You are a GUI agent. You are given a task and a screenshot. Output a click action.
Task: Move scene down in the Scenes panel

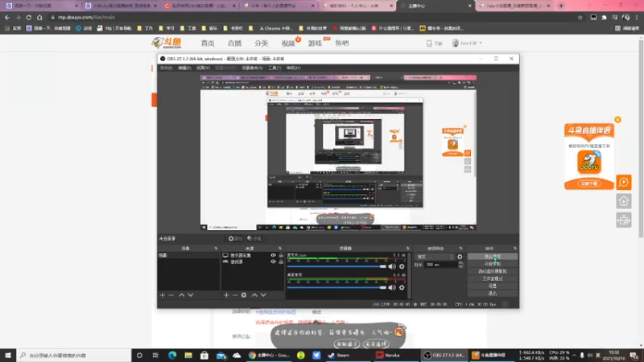pyautogui.click(x=191, y=295)
